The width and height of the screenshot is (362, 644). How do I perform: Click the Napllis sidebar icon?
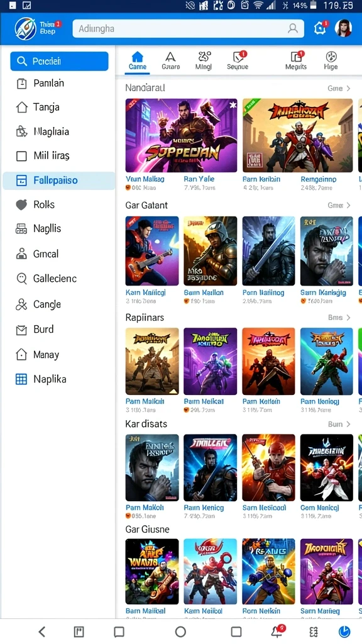point(21,229)
